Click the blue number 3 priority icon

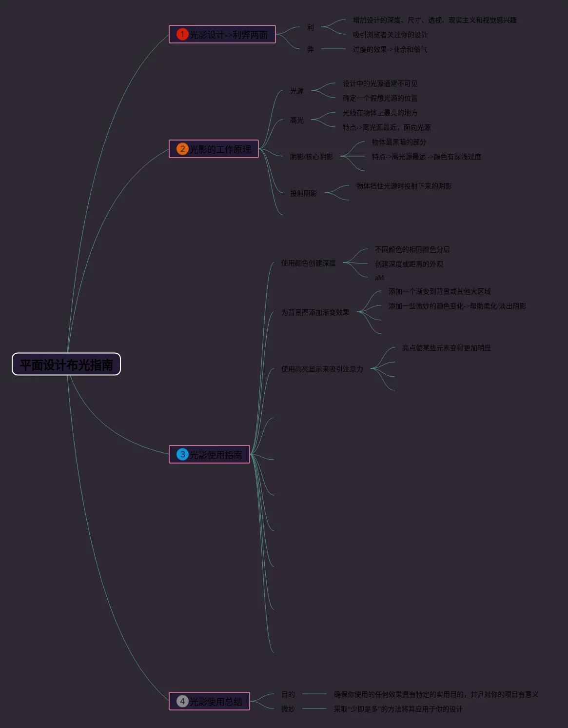pos(182,454)
